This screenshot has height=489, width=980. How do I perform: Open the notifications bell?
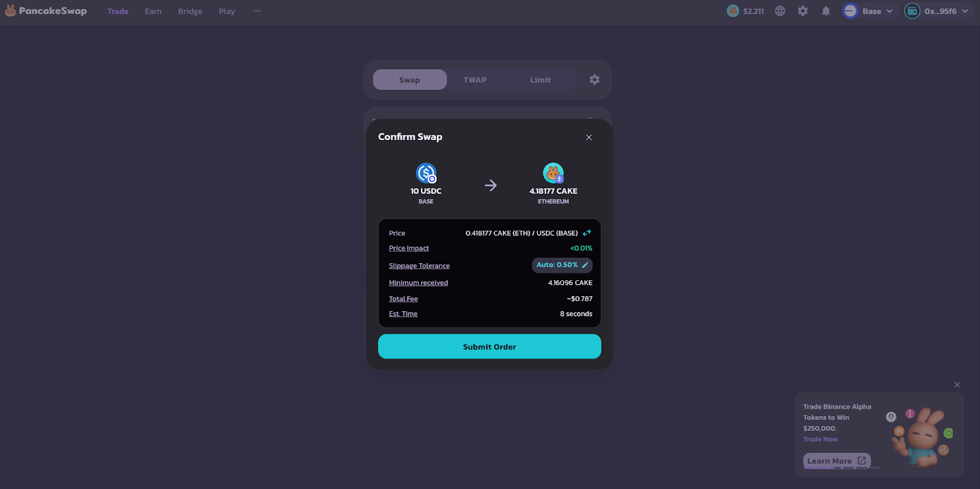[826, 11]
